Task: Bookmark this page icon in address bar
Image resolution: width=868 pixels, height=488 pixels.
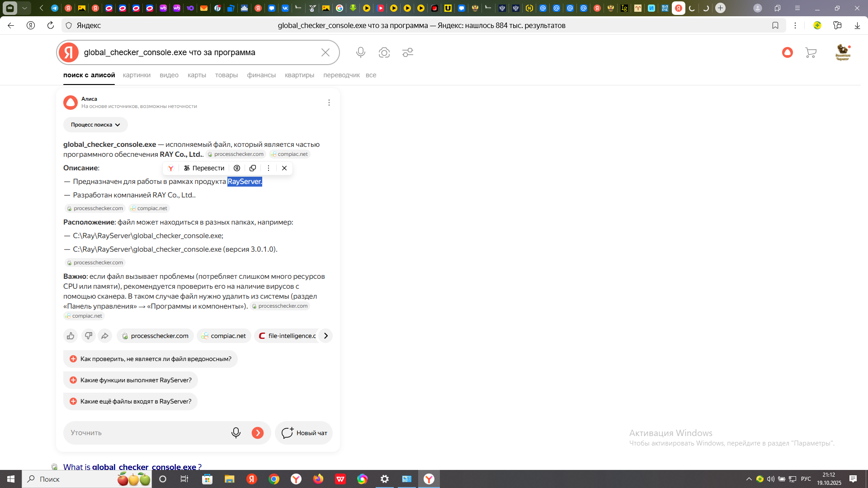Action: [x=775, y=25]
